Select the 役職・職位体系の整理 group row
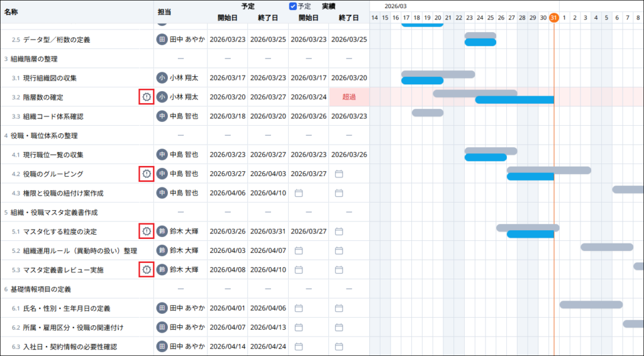The height and width of the screenshot is (356, 644). coord(44,135)
